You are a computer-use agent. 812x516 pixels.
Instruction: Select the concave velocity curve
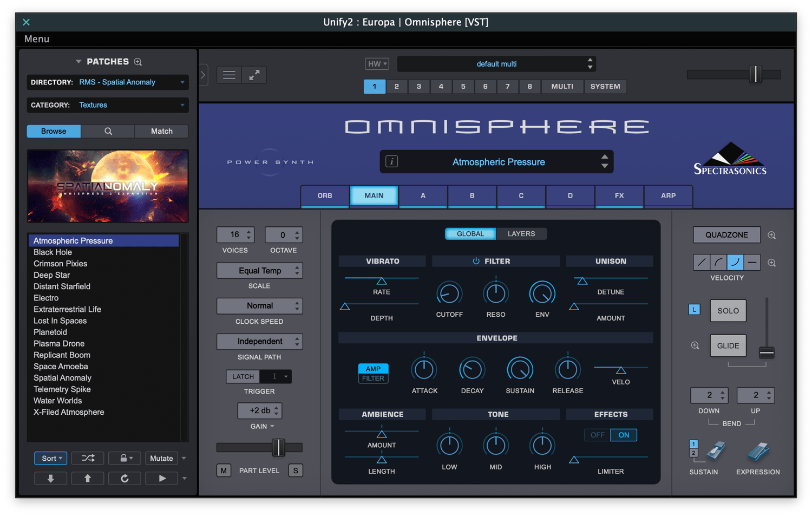pos(735,262)
